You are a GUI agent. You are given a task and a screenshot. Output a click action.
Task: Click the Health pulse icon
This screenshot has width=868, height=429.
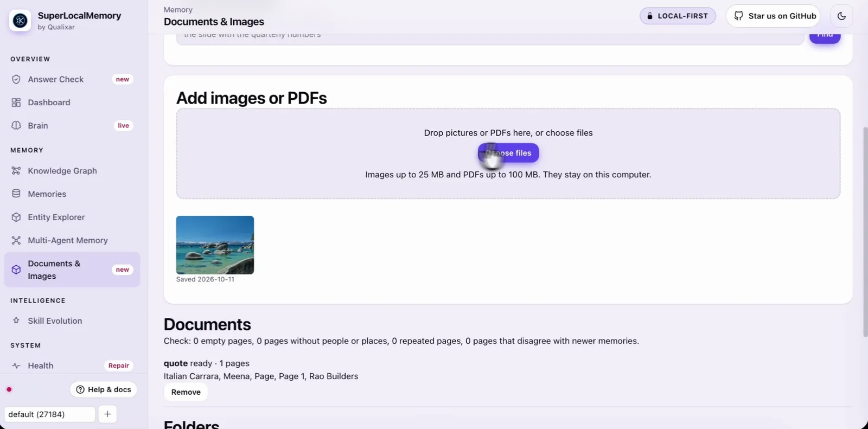(x=16, y=366)
